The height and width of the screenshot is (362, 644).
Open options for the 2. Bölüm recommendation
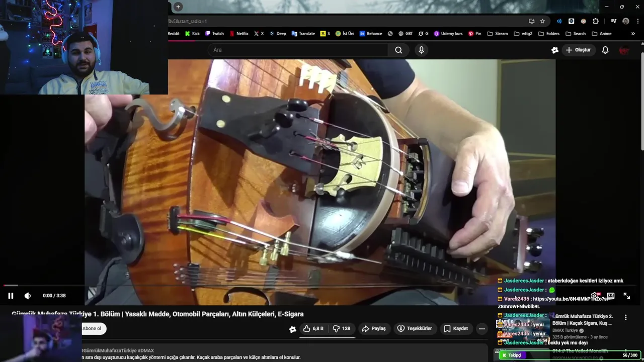tap(625, 318)
